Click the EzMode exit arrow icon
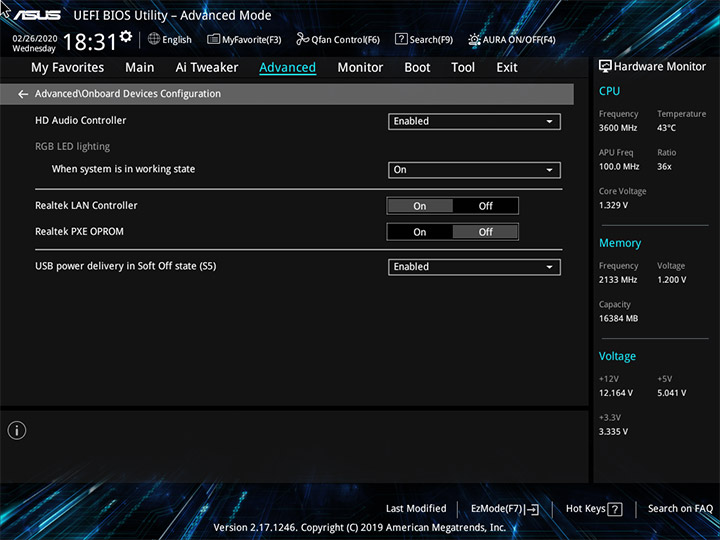 point(532,509)
